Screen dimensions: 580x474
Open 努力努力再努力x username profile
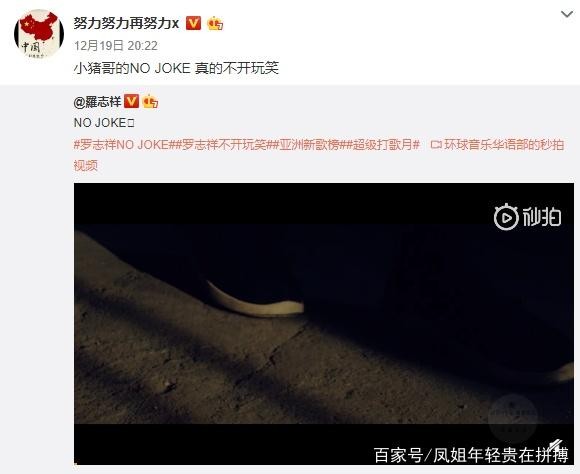tap(126, 23)
